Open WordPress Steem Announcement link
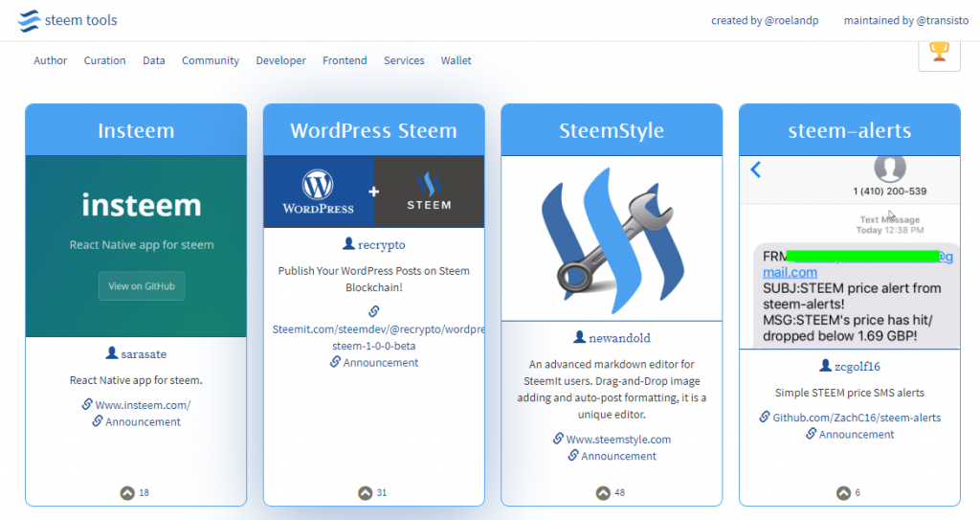Viewport: 980px width, 520px height. 381,362
